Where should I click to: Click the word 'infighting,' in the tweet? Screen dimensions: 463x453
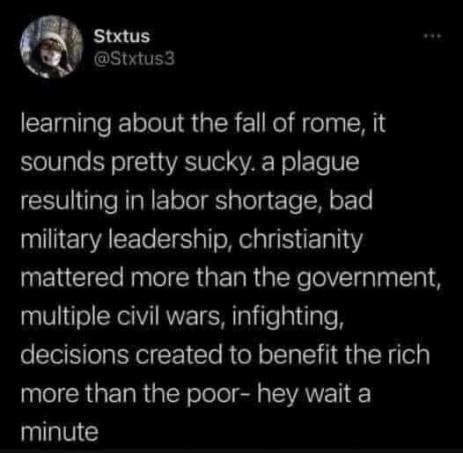pyautogui.click(x=287, y=317)
